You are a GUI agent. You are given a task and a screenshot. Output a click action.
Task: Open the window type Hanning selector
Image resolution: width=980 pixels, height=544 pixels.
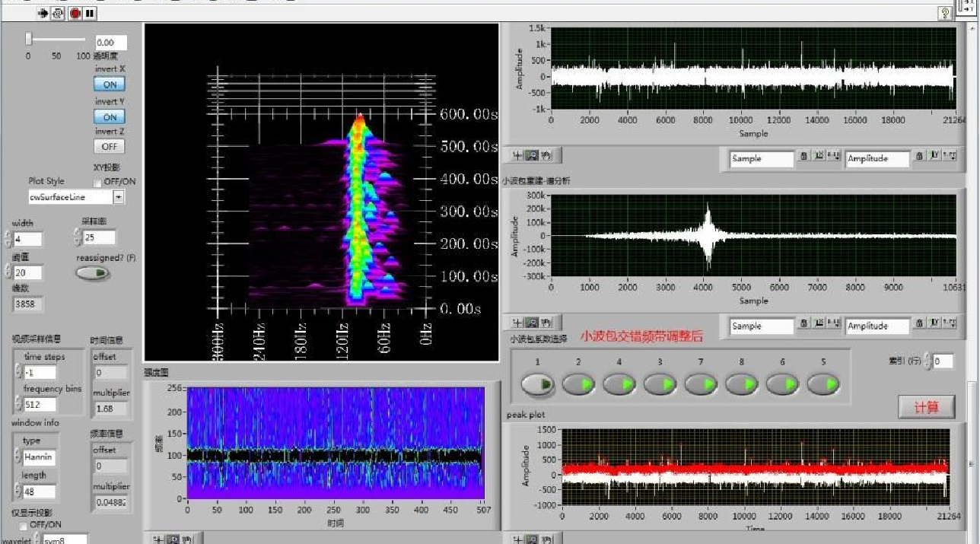point(38,456)
